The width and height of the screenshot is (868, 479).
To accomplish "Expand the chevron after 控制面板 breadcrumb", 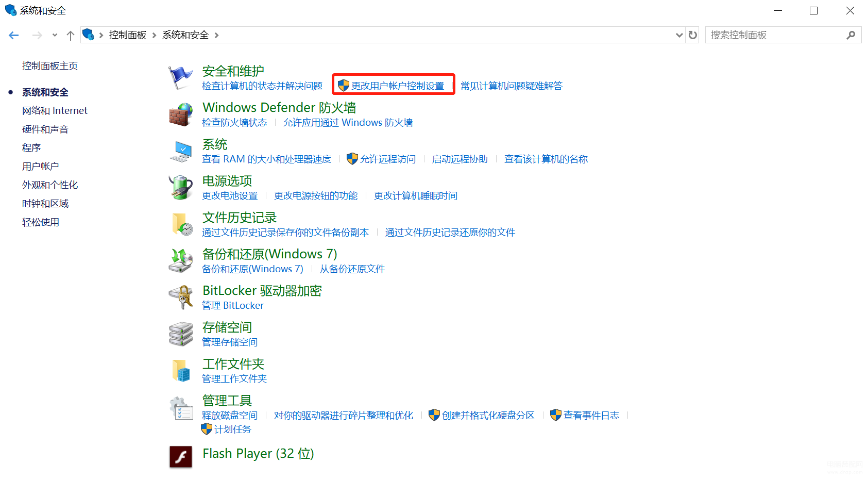I will (154, 35).
